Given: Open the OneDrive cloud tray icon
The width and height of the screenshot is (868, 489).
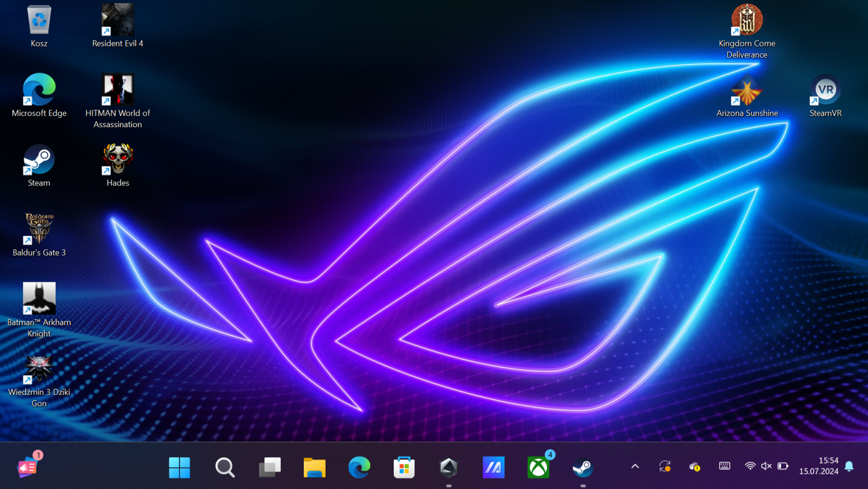Looking at the screenshot, I should coord(695,466).
